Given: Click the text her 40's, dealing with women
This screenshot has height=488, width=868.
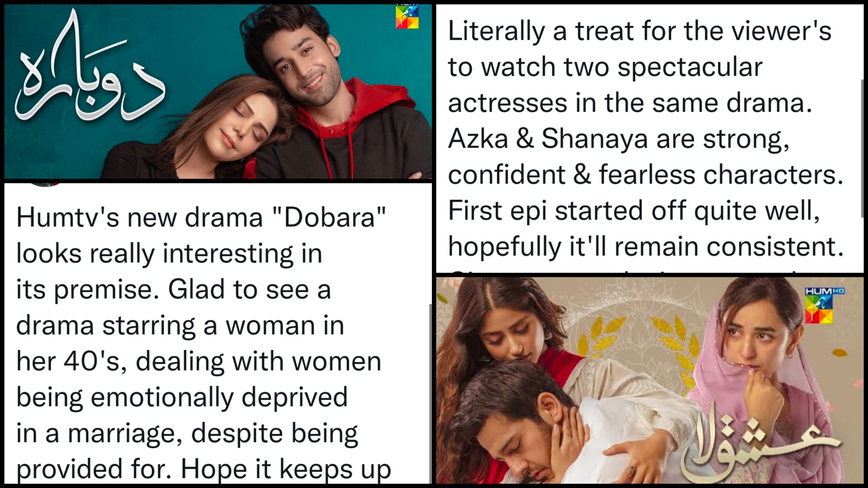Looking at the screenshot, I should pyautogui.click(x=199, y=362).
